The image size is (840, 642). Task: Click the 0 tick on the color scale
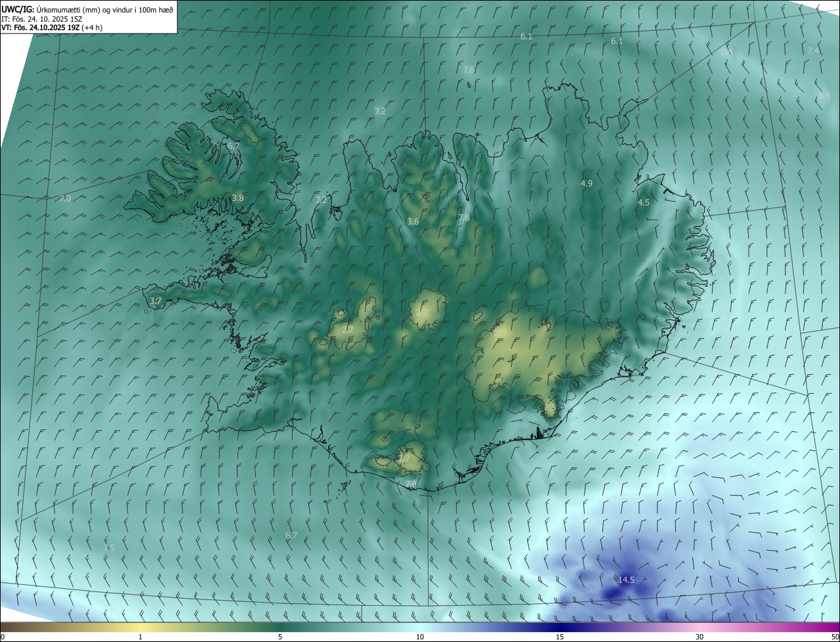tap(3, 637)
